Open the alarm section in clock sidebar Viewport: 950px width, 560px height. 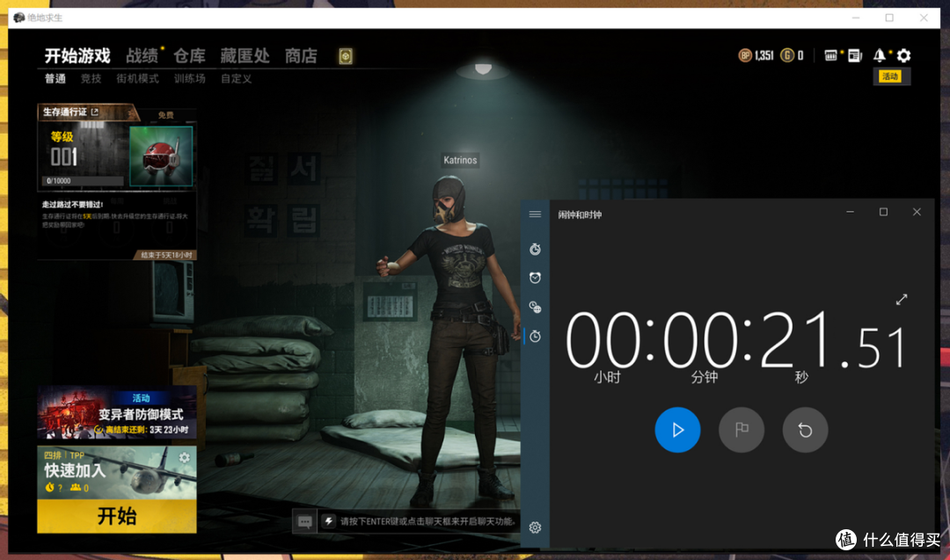535,278
